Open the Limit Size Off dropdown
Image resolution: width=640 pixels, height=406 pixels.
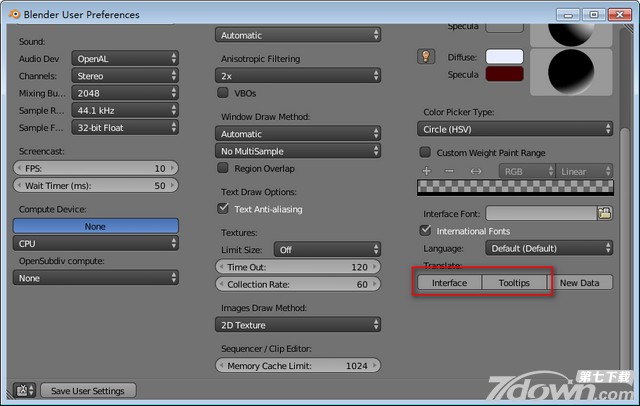click(327, 249)
